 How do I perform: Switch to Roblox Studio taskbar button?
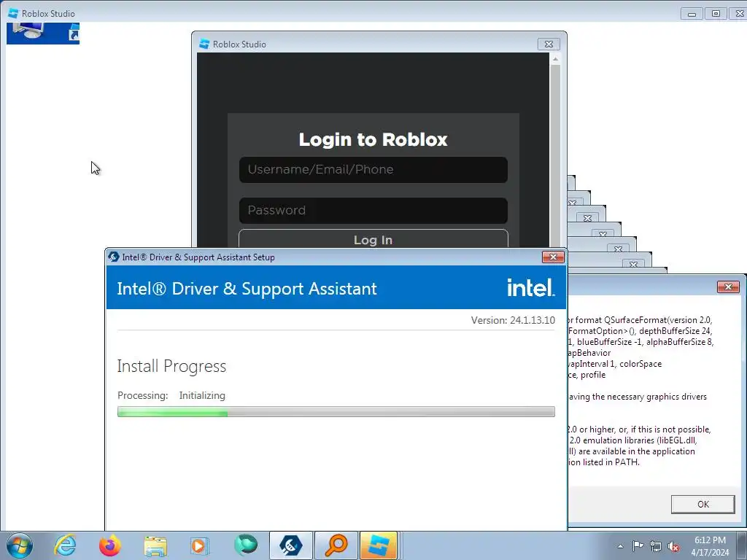(379, 545)
